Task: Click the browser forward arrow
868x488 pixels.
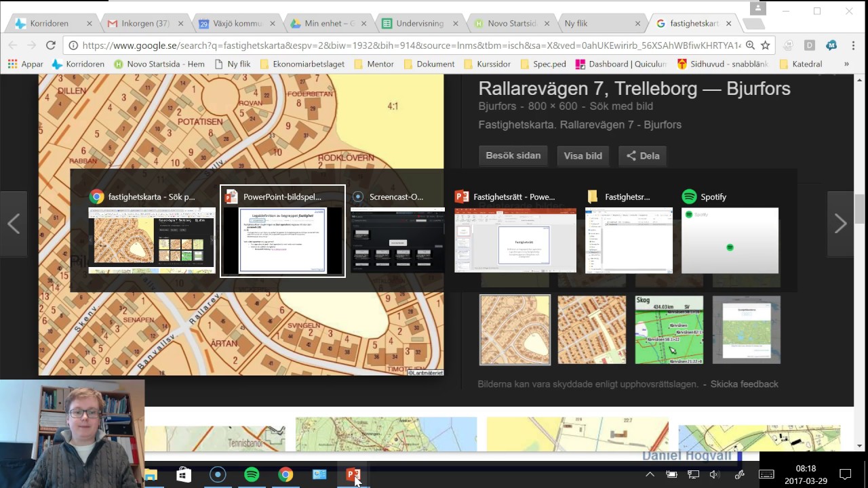Action: pos(31,45)
